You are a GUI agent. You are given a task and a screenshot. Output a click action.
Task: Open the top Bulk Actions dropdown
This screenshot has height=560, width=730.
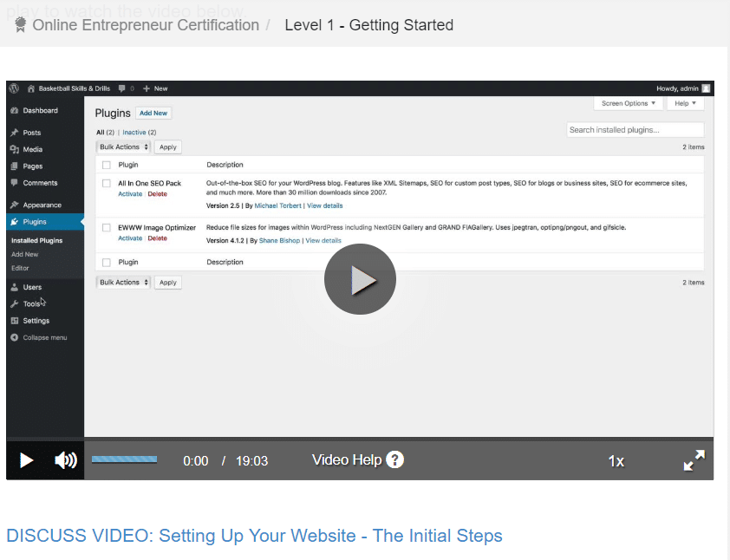[x=123, y=147]
